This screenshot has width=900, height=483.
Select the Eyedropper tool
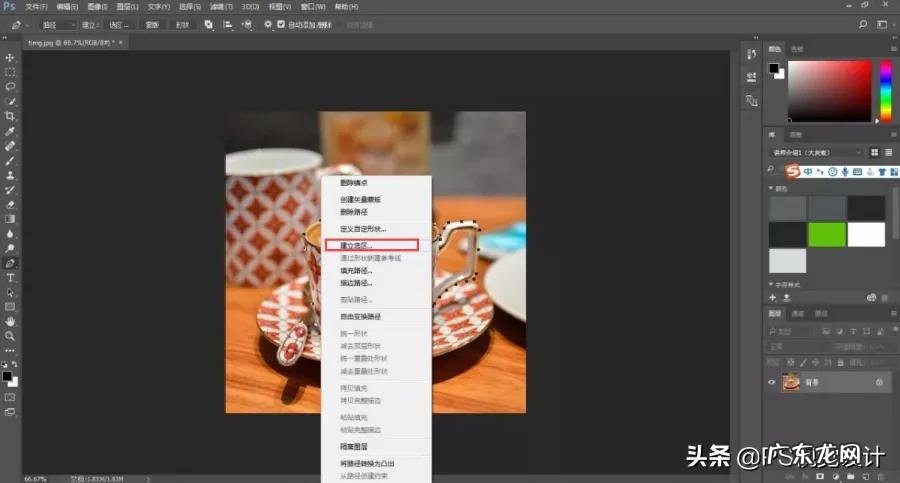(x=10, y=131)
